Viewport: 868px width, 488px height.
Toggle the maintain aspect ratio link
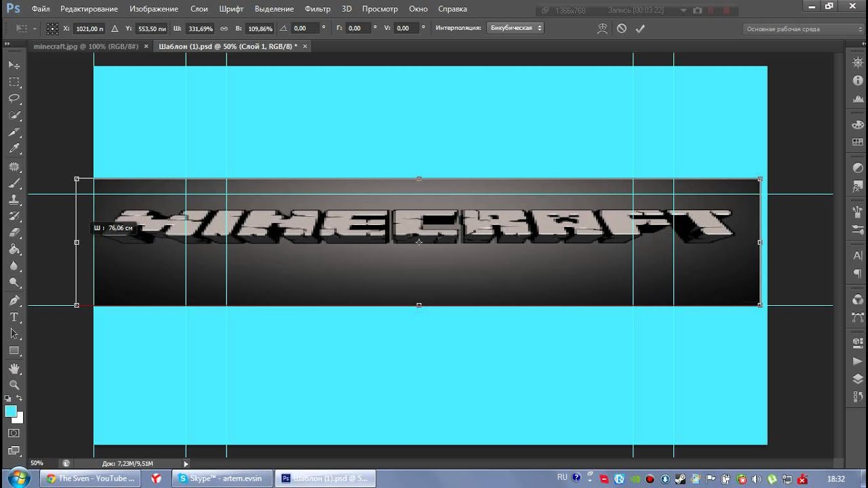click(x=224, y=28)
